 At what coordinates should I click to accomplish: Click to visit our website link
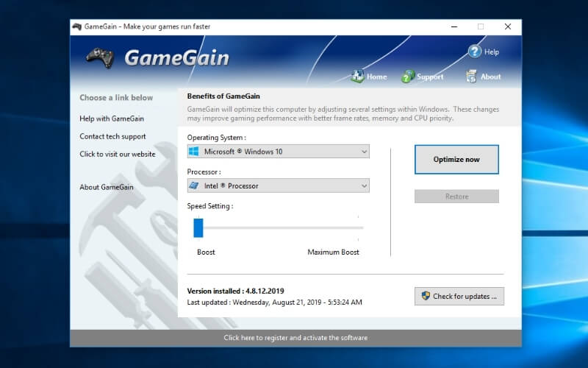point(118,154)
